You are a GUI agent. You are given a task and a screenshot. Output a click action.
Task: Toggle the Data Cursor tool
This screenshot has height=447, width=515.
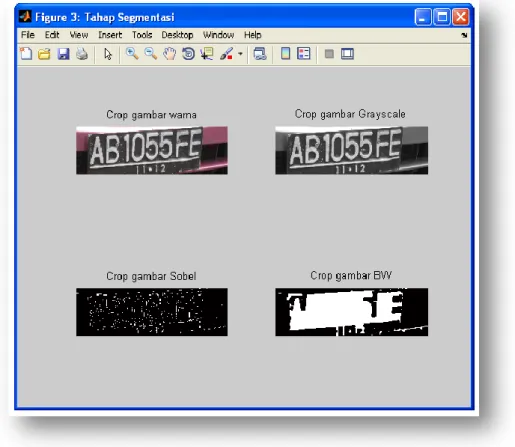pyautogui.click(x=207, y=54)
